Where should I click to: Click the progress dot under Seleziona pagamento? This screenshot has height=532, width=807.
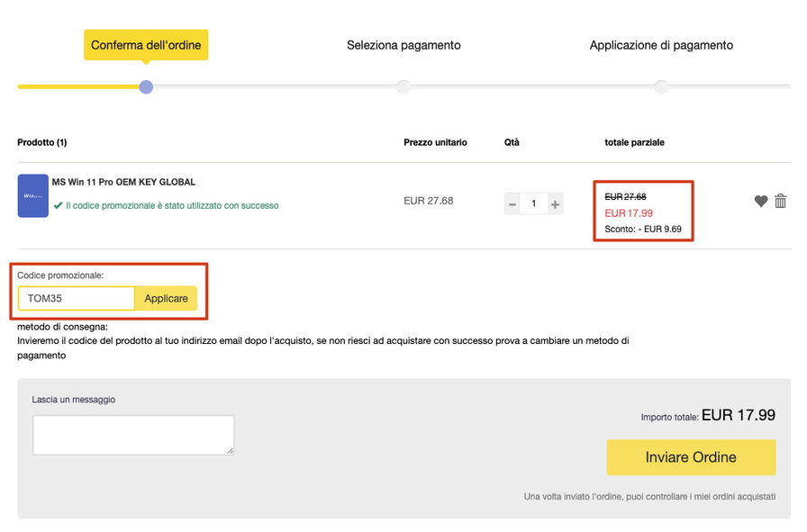(x=403, y=86)
